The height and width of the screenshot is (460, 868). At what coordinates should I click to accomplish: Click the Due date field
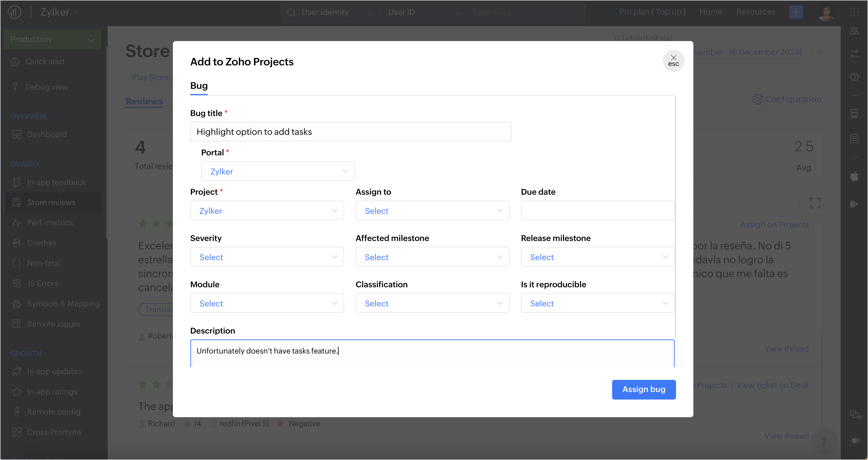(x=597, y=211)
